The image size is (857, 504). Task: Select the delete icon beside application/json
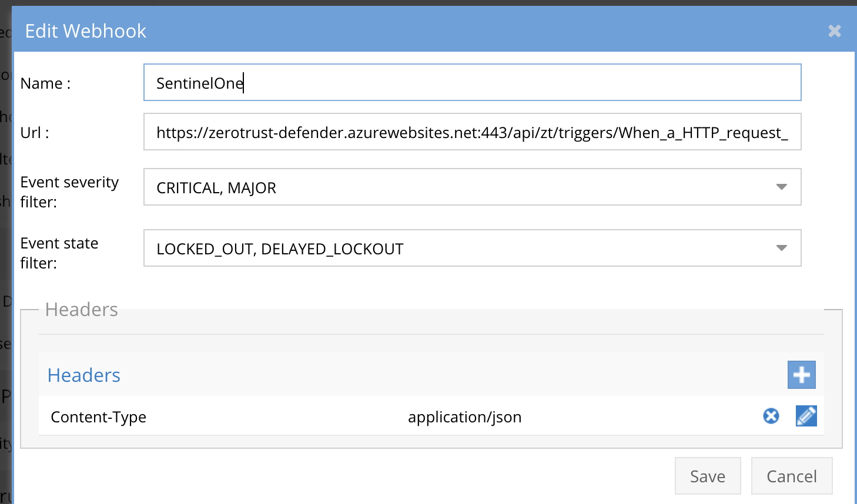[x=771, y=416]
